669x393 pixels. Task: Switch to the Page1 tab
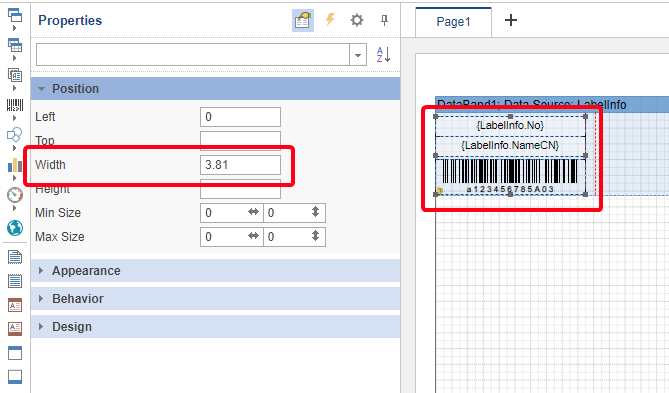453,22
